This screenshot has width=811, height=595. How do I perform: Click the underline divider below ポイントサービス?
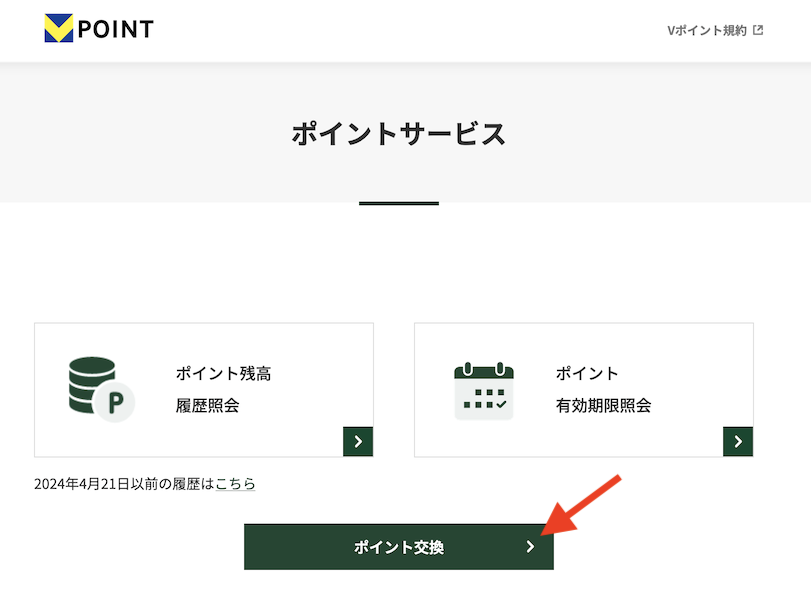tap(399, 203)
